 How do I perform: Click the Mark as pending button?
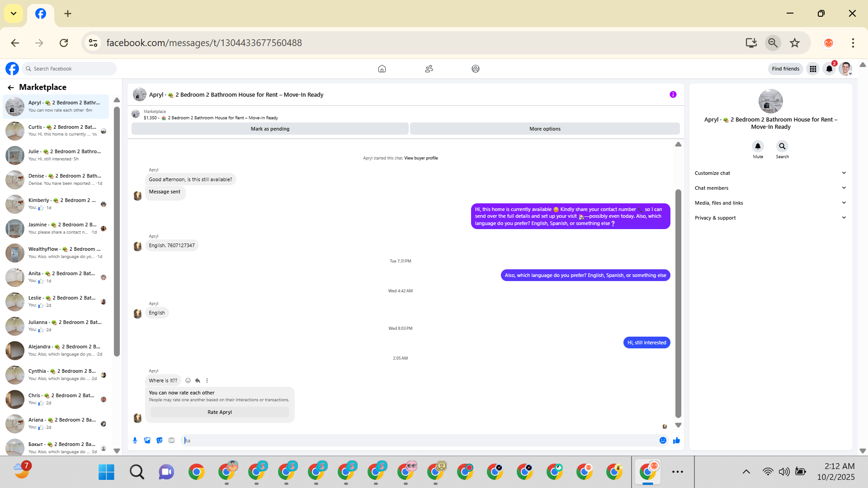click(270, 129)
